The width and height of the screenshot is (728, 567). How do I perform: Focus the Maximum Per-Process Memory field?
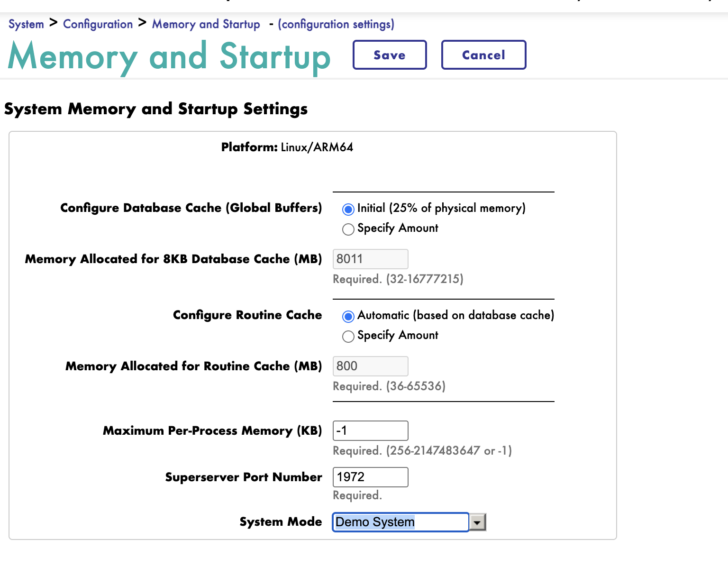coord(371,430)
